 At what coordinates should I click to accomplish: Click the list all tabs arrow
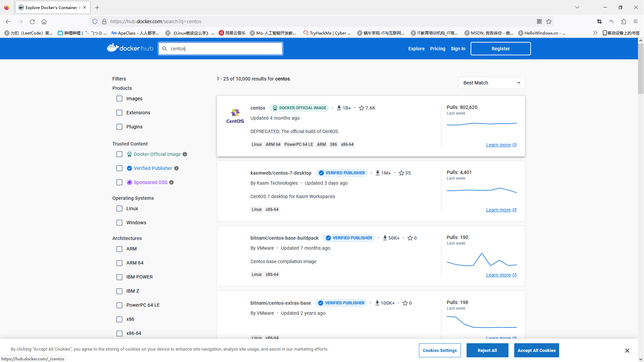tap(577, 7)
